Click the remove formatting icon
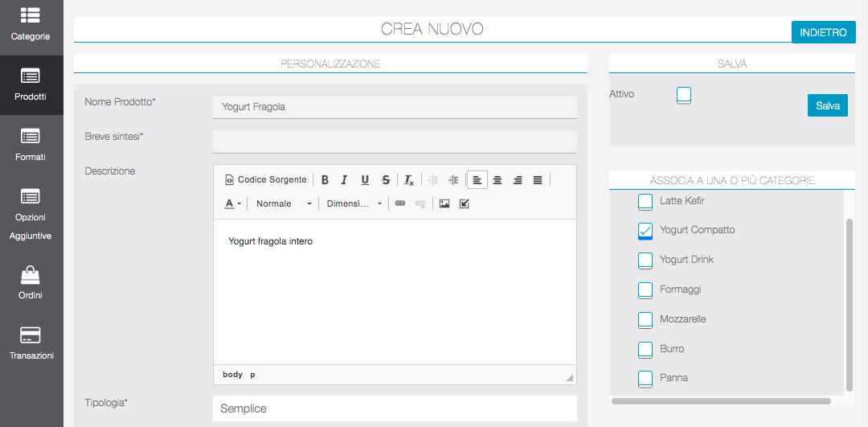Screen dimensions: 868x427 (409, 180)
